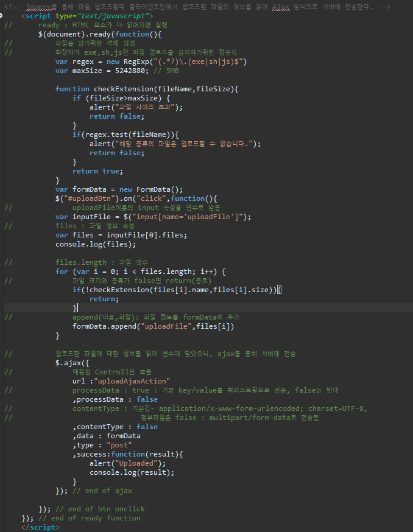
Task: Click the 'files : 파일 정보 속성' comment
Action: pyautogui.click(x=95, y=226)
